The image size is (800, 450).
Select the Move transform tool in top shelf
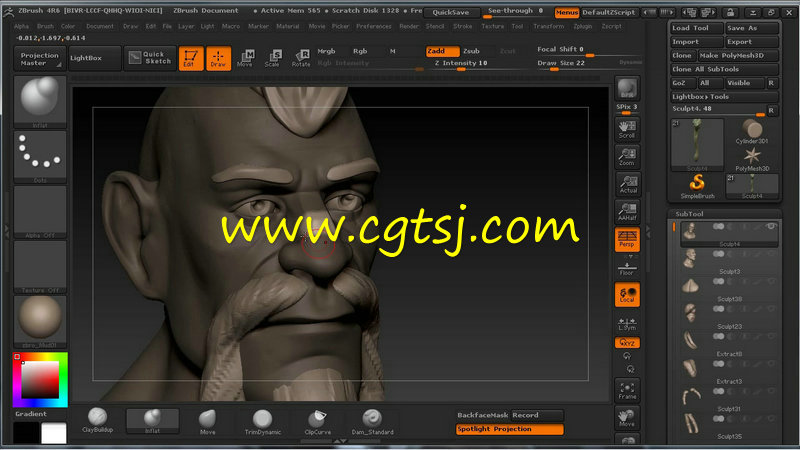click(245, 58)
